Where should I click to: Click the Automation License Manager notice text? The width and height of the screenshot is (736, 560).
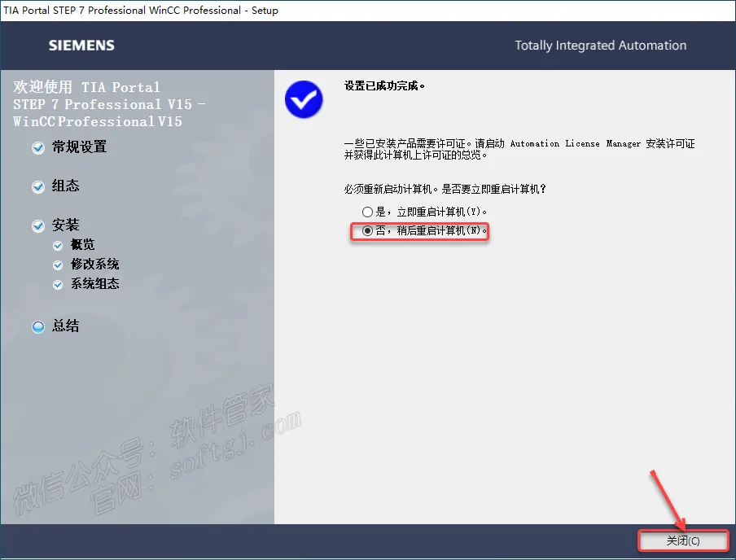tap(519, 149)
